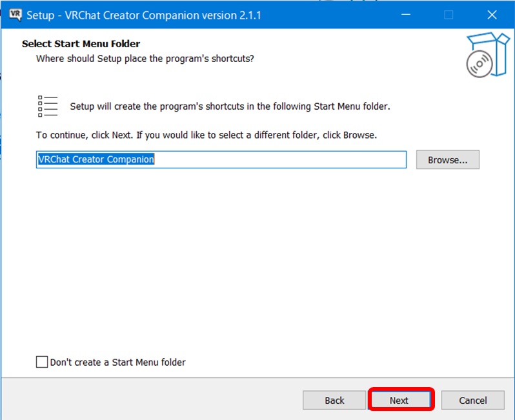Click the highlighted VRChat Creator Companion folder name
Viewport: 515px width, 420px height.
click(96, 159)
